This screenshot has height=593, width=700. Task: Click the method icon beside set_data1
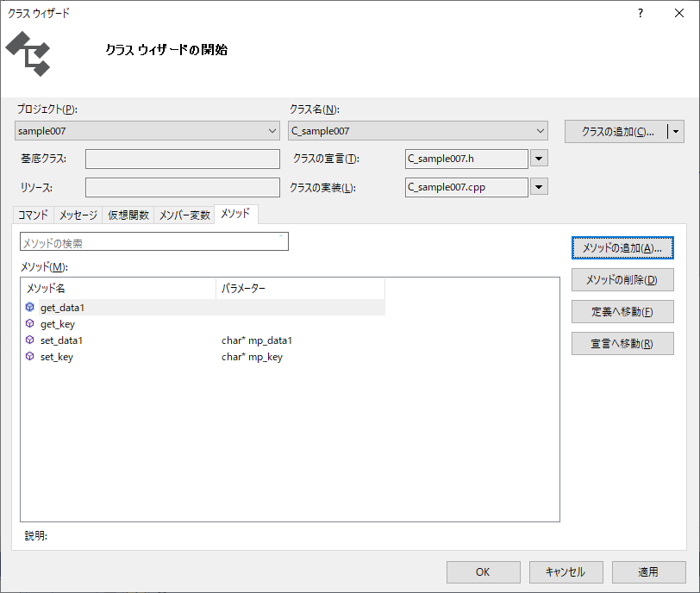point(29,340)
